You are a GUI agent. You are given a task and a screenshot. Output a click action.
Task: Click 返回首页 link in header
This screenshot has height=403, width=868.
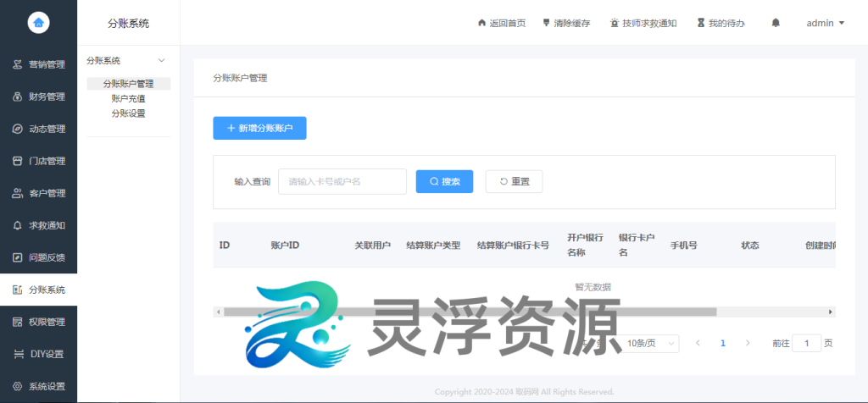tap(502, 23)
